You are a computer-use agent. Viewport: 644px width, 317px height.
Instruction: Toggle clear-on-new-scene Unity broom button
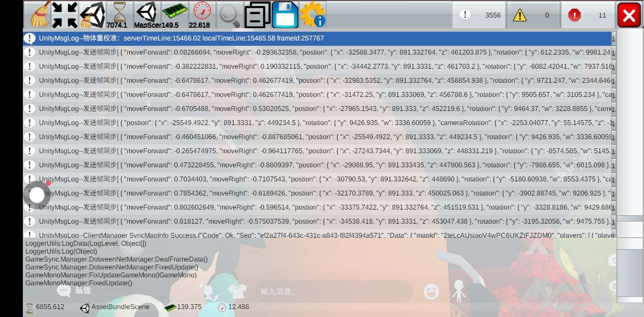92,15
